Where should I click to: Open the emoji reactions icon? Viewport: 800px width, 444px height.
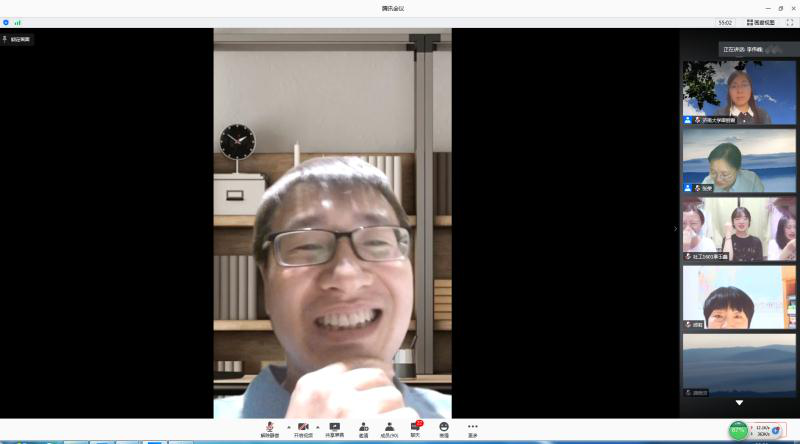(x=444, y=428)
